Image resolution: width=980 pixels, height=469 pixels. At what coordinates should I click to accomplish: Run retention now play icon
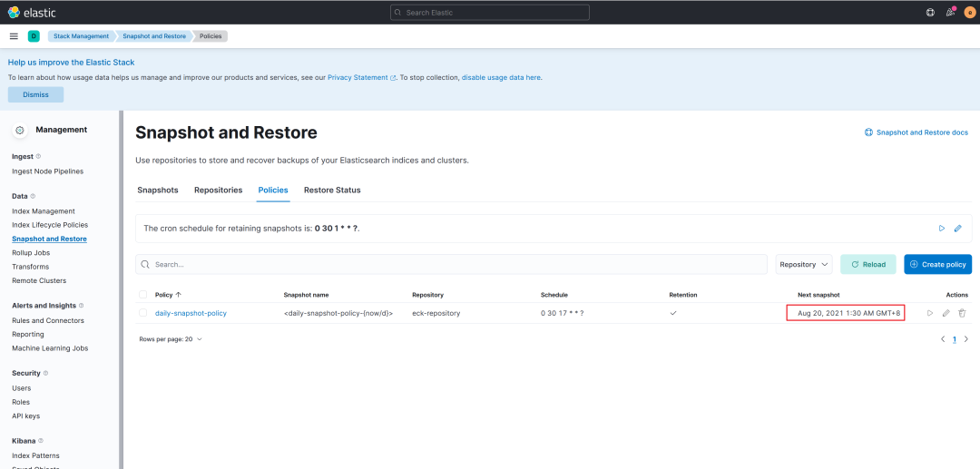[x=942, y=229]
